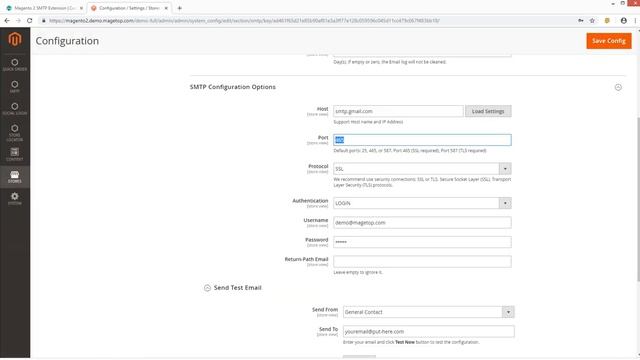Click the Configuration page heading
The width and height of the screenshot is (640, 360).
(x=67, y=41)
